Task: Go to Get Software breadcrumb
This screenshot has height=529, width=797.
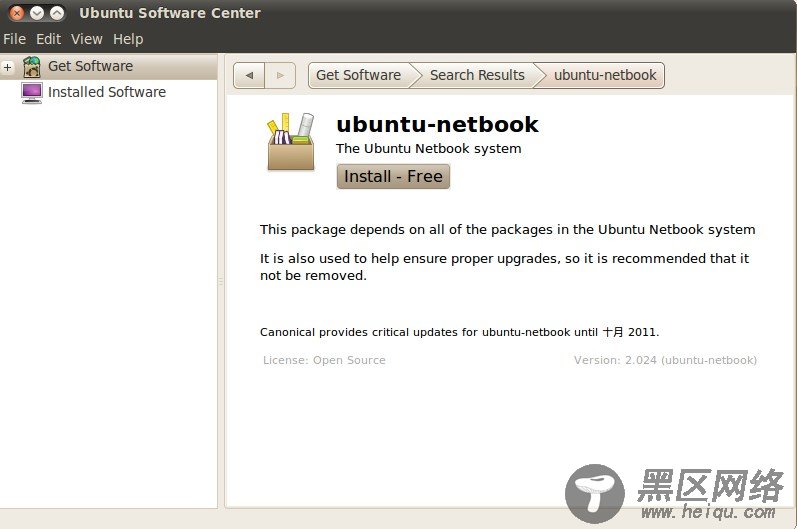Action: [x=359, y=75]
